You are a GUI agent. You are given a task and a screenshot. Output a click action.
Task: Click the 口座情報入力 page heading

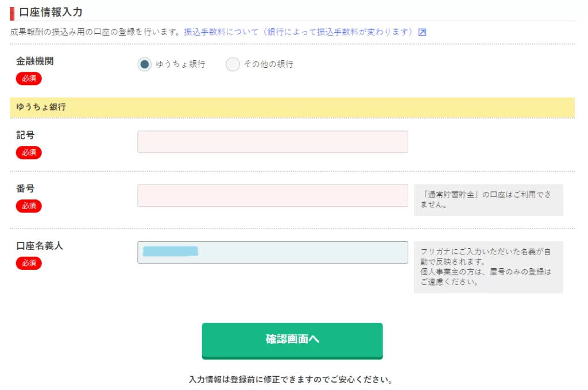pyautogui.click(x=51, y=12)
